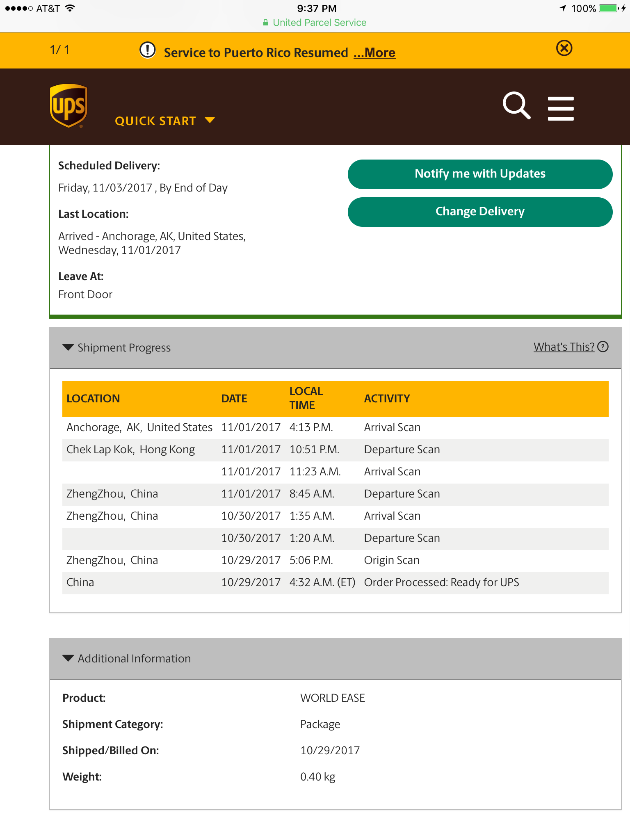Tap the location services arrow icon
Image resolution: width=630 pixels, height=840 pixels.
point(562,8)
